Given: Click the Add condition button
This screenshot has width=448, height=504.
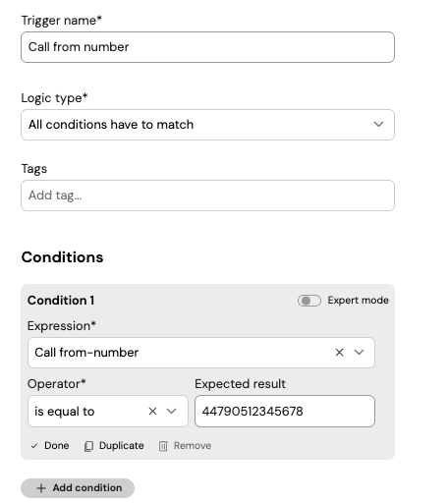Looking at the screenshot, I should click(x=78, y=488).
